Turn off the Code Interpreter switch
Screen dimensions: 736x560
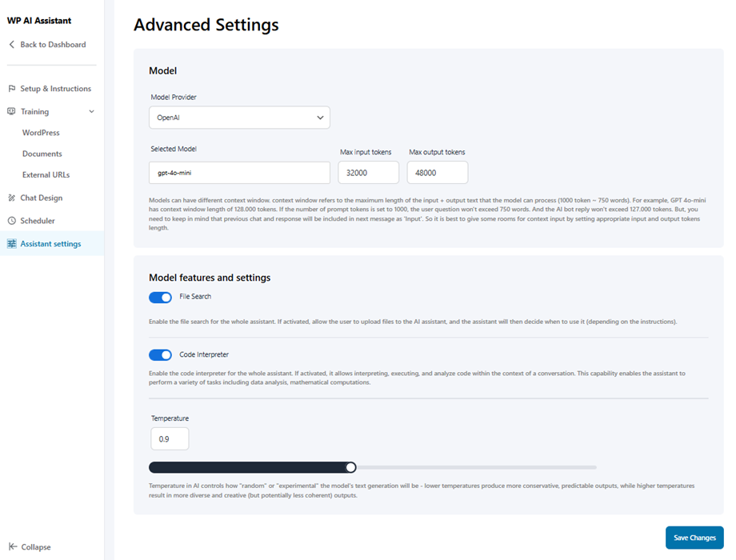tap(161, 355)
